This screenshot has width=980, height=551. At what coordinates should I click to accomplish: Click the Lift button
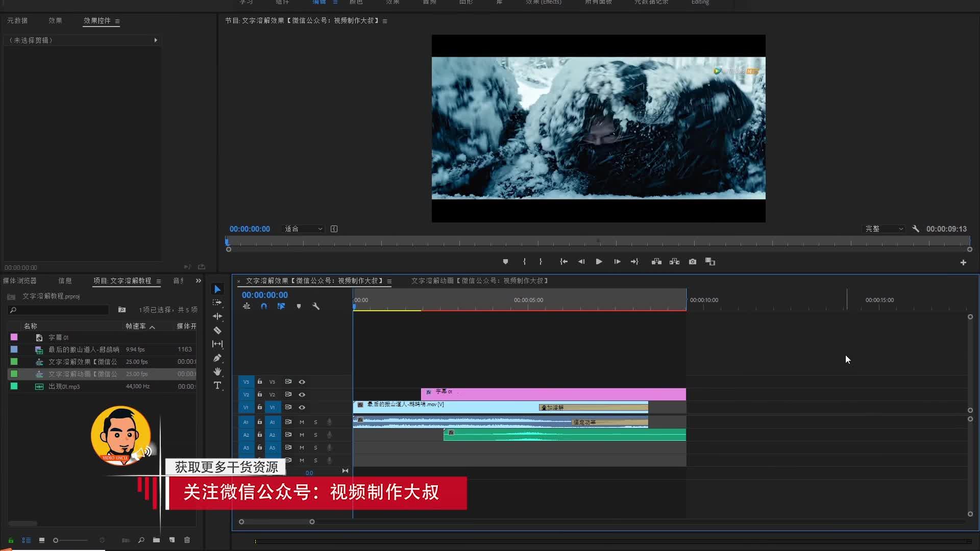656,262
